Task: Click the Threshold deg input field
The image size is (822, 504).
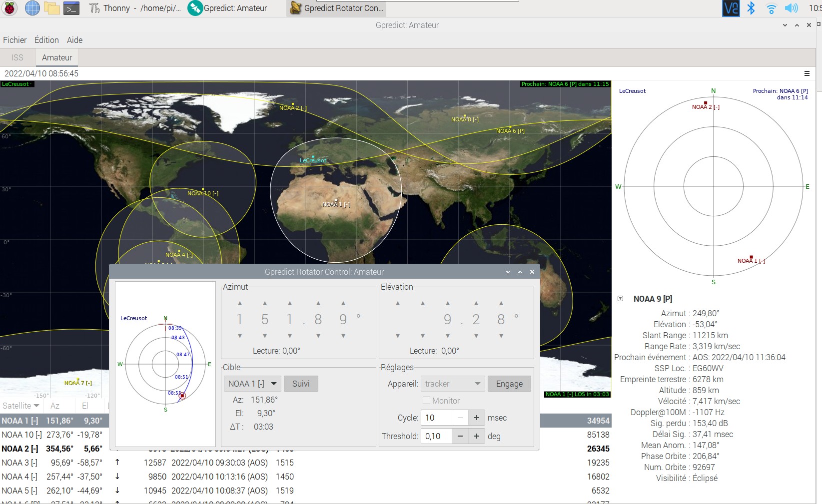Action: (436, 436)
